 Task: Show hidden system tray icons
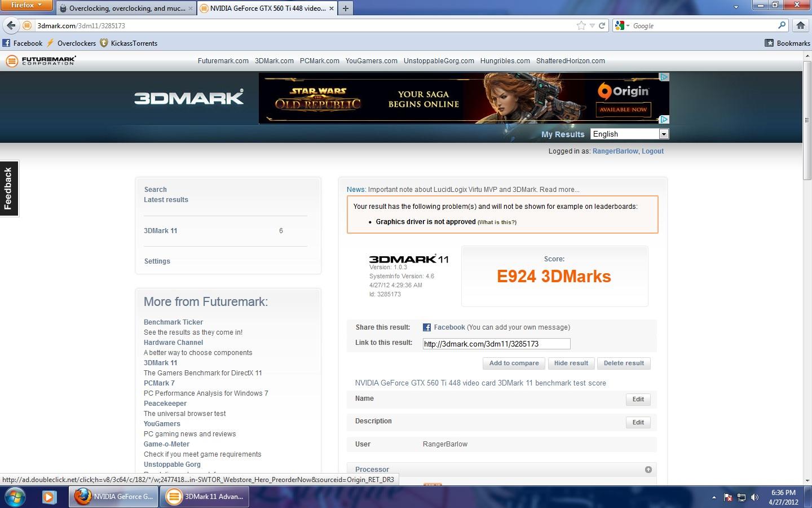(x=714, y=497)
